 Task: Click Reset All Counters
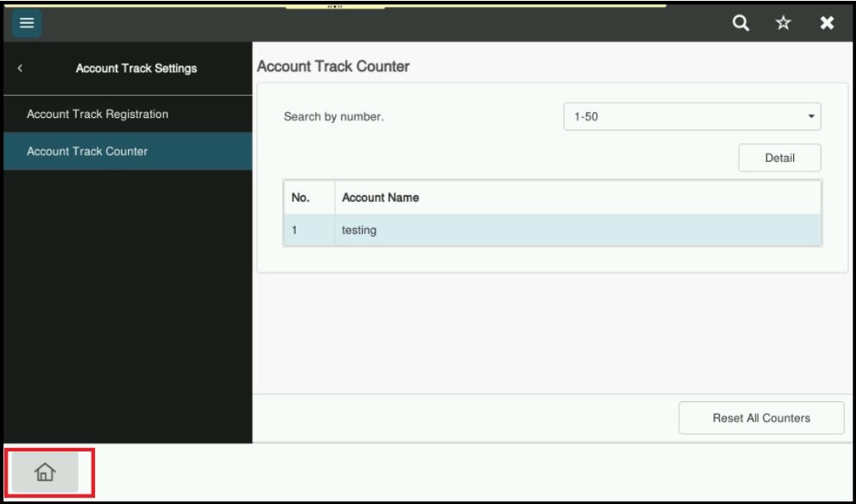[761, 417]
